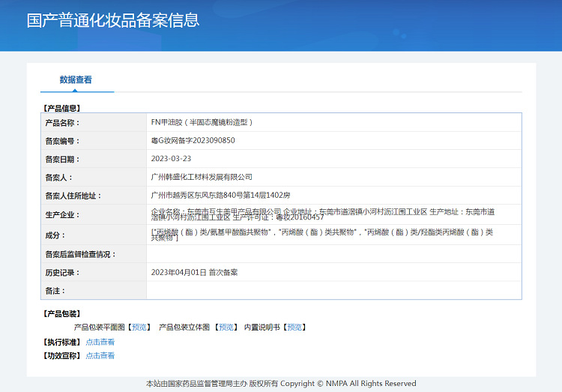Open 预览 link for 内置说明书
Image resolution: width=562 pixels, height=392 pixels.
pos(294,327)
